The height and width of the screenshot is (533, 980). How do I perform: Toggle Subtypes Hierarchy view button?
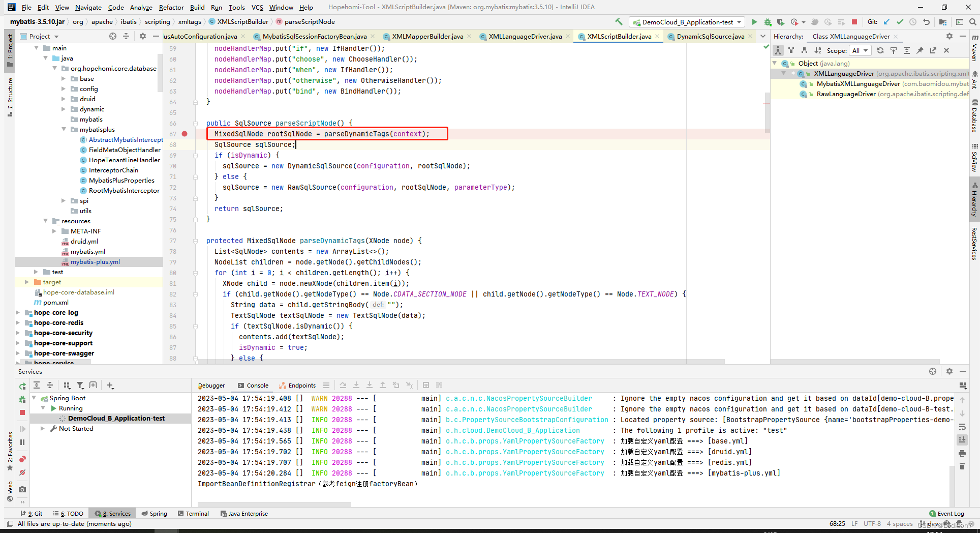tap(804, 50)
